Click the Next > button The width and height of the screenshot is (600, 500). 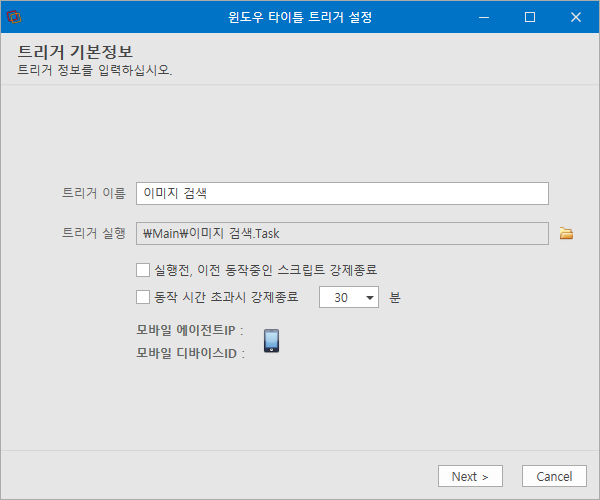pyautogui.click(x=470, y=476)
